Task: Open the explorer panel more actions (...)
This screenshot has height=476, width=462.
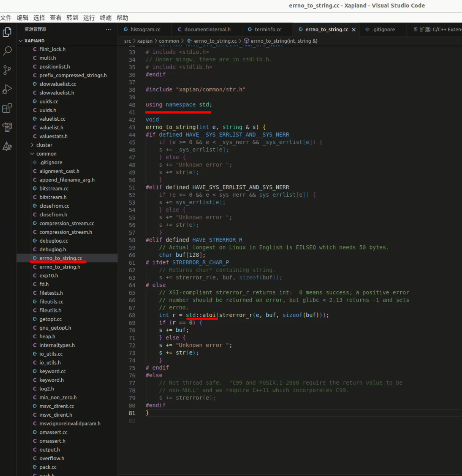Action: 108,29
